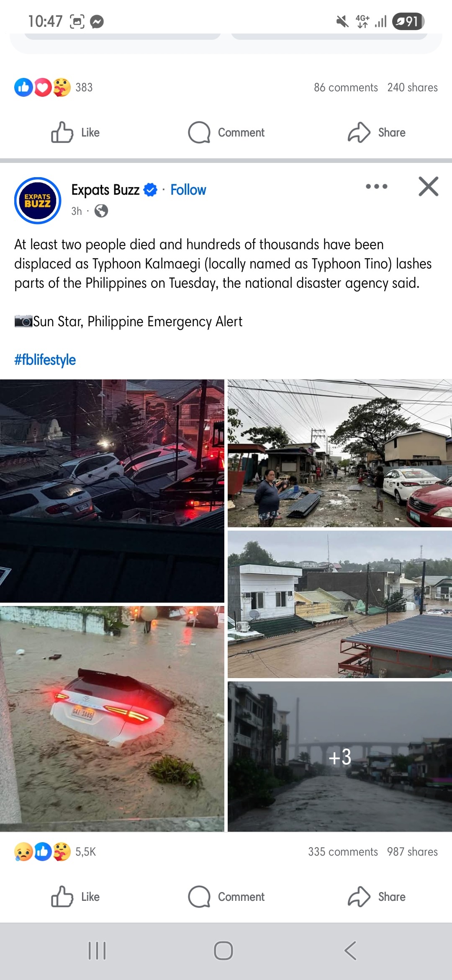Screen dimensions: 452x980
Task: Open the #fblifestyle hashtag
Action: (x=45, y=360)
